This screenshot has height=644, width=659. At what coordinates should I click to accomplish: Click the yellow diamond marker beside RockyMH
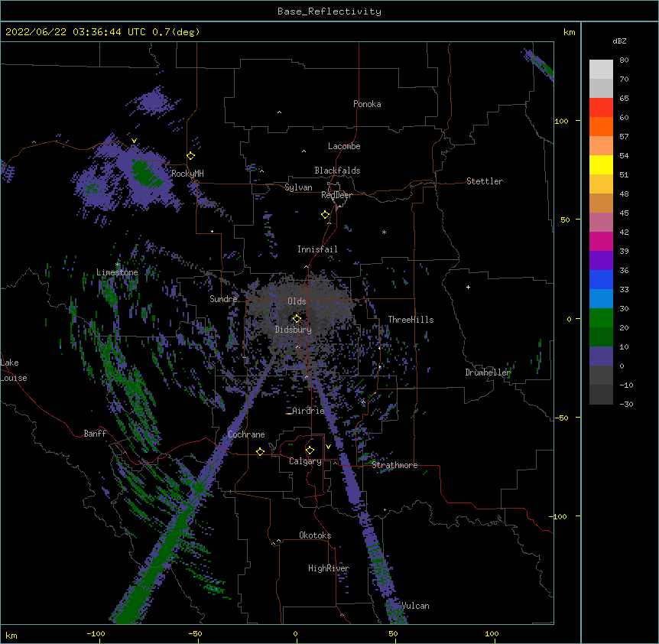(x=191, y=156)
